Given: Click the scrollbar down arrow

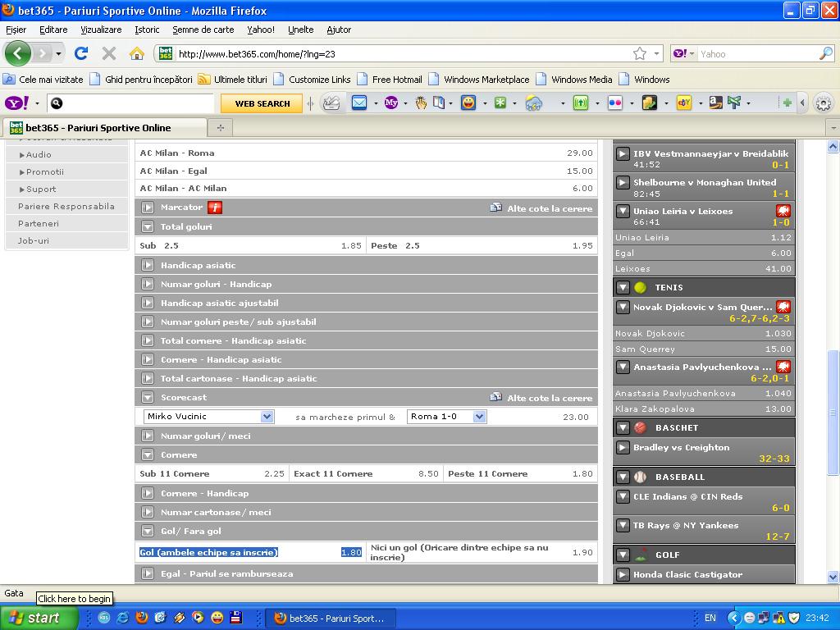Looking at the screenshot, I should (x=833, y=577).
